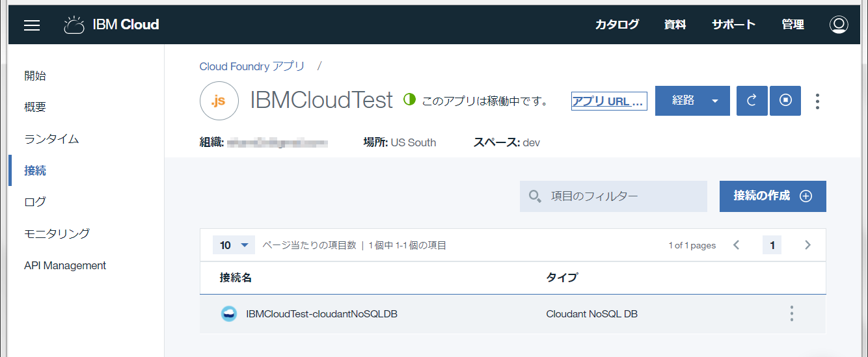
Task: Open the 資料 menu
Action: 675,25
